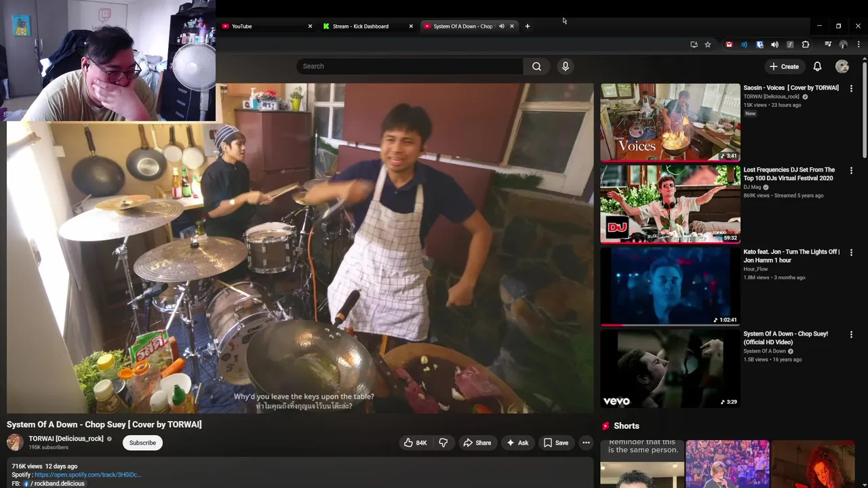The width and height of the screenshot is (868, 488).
Task: Open Chrome three-dot menu
Action: (x=859, y=45)
